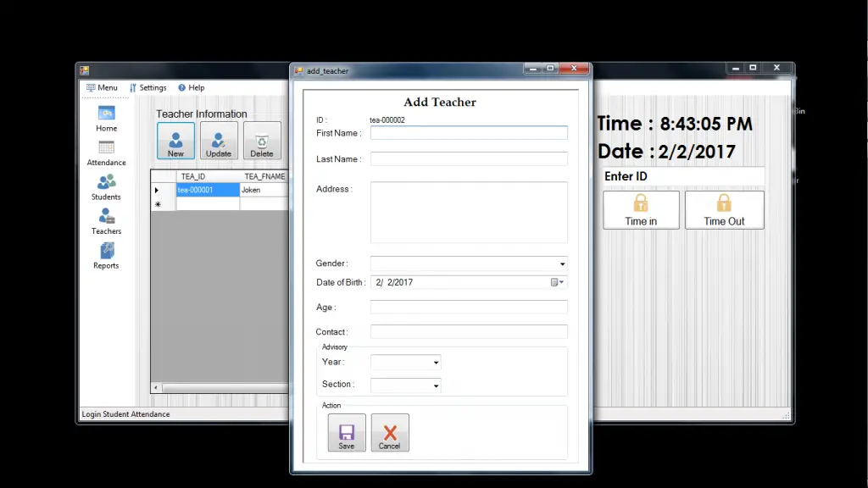Open the Year dropdown under Advisory
The image size is (868, 488).
click(x=435, y=362)
